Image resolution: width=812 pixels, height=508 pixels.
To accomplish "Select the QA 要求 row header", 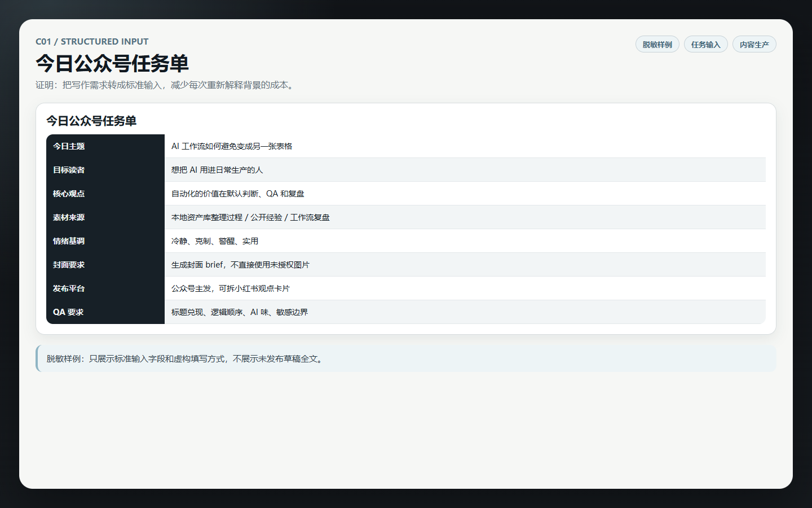I will point(105,312).
